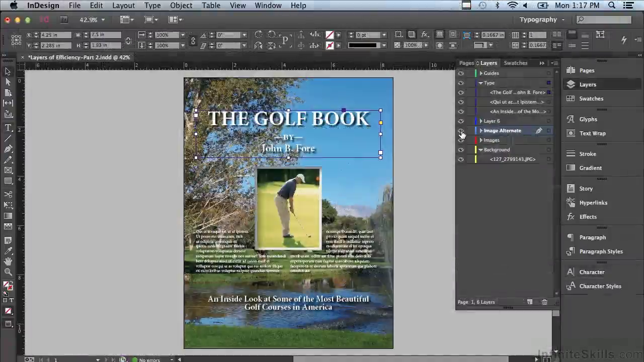Toggle eye for The Golf...ohn B. Fore item
This screenshot has width=644, height=362.
461,93
